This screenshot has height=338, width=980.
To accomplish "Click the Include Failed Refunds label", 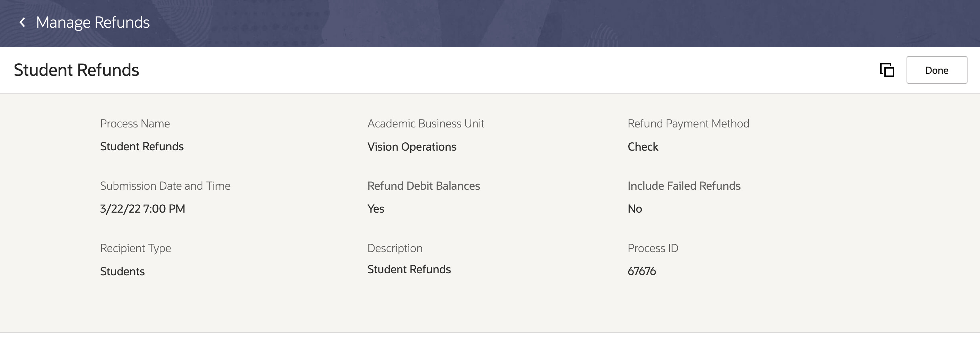I will [x=684, y=186].
